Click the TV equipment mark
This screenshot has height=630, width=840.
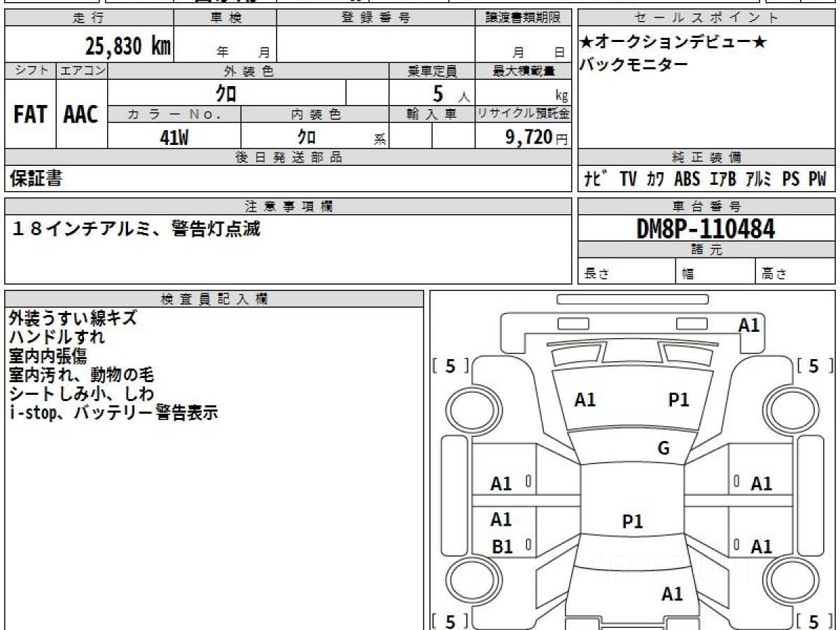pos(628,179)
